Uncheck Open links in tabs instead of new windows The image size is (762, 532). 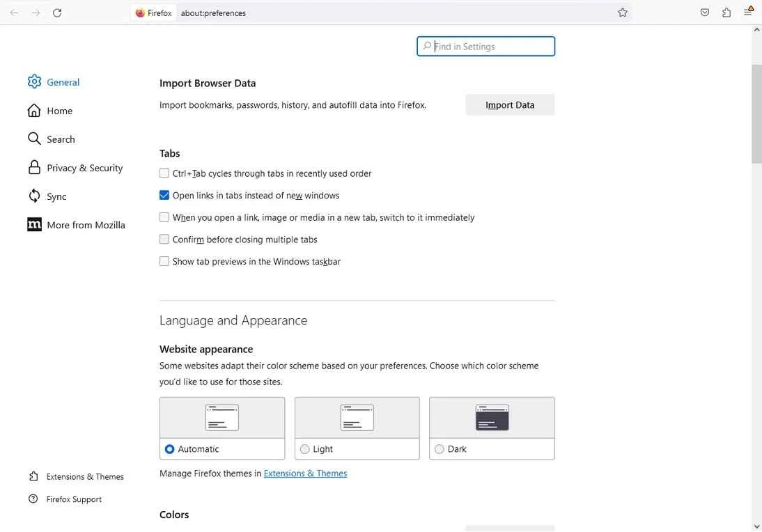[x=164, y=195]
